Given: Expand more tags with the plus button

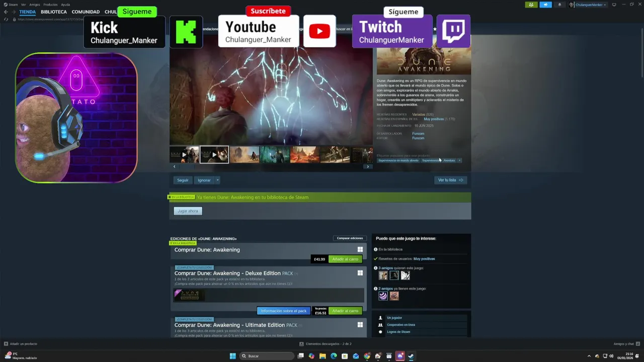Looking at the screenshot, I should click(459, 160).
